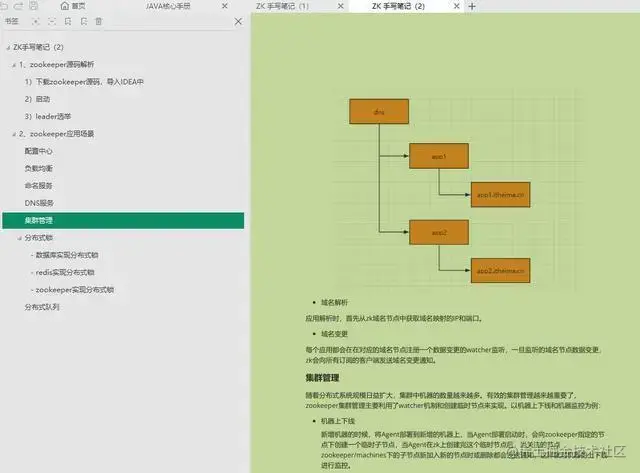Close the ZK 手写笔记 (1) tab
Viewport: 640px width, 473px height.
(341, 6)
